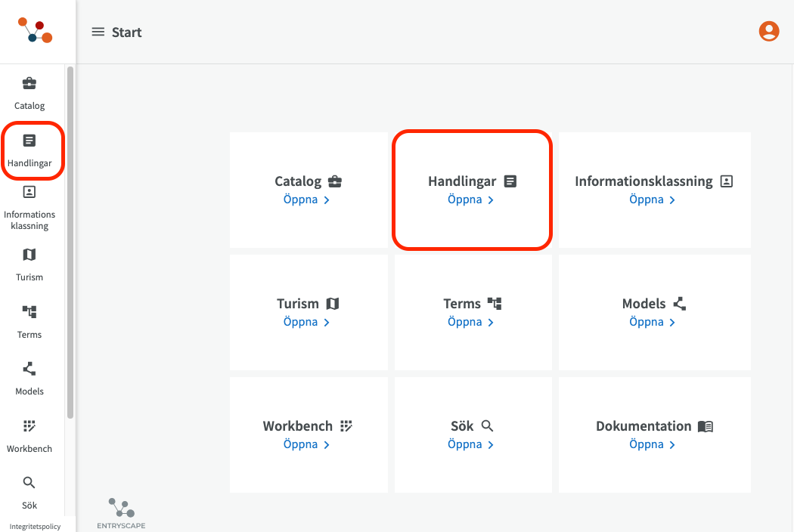Open Handlingar from the sidebar
Viewport: 794px width, 532px height.
[29, 150]
